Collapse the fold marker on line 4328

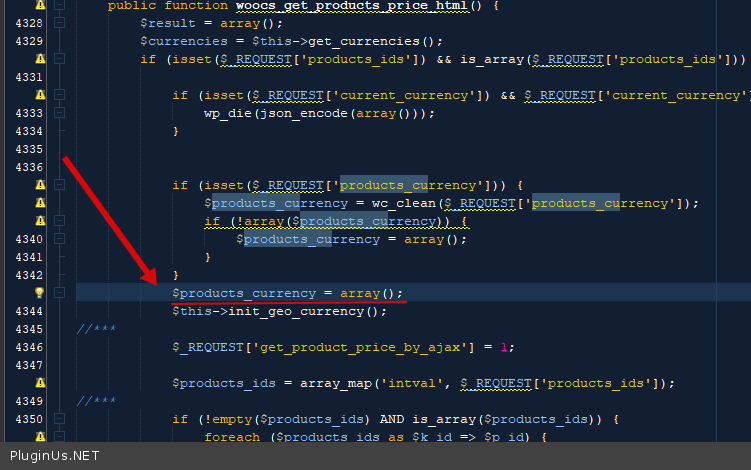[x=59, y=23]
